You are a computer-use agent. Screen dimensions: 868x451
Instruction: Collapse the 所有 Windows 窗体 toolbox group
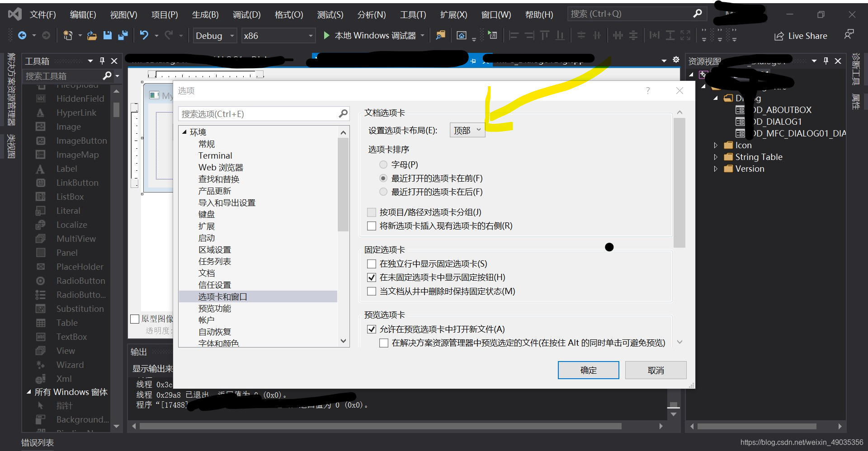coord(29,392)
